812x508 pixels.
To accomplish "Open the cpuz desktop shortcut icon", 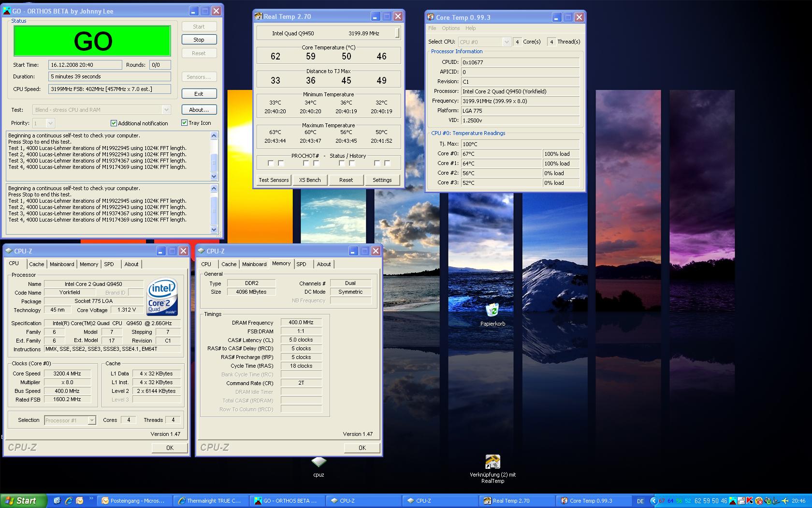I will pyautogui.click(x=319, y=462).
